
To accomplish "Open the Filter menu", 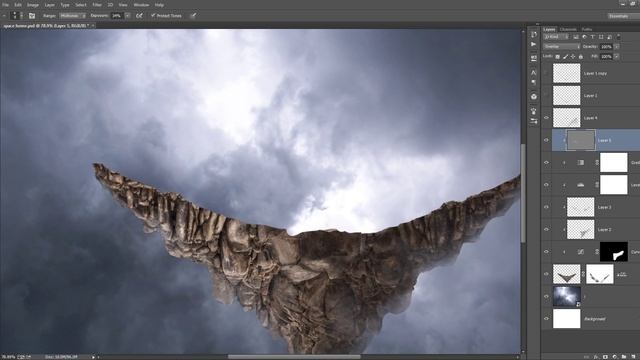I will pyautogui.click(x=97, y=5).
